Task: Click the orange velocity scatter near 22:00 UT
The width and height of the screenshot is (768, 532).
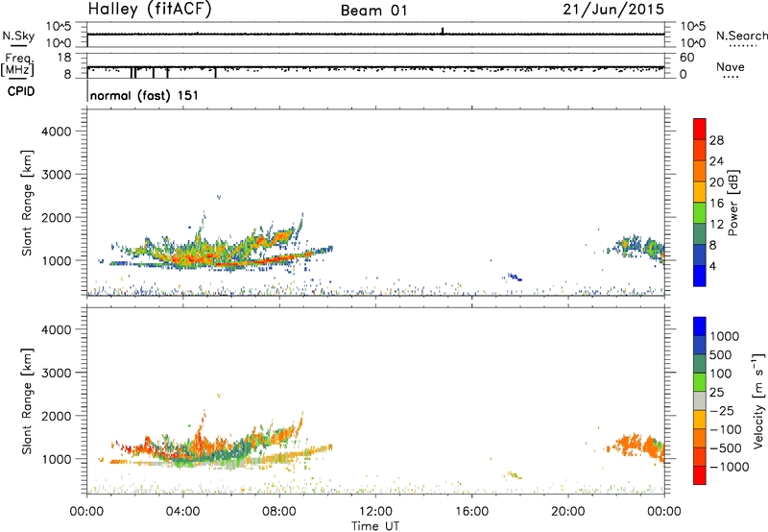Action: (636, 446)
